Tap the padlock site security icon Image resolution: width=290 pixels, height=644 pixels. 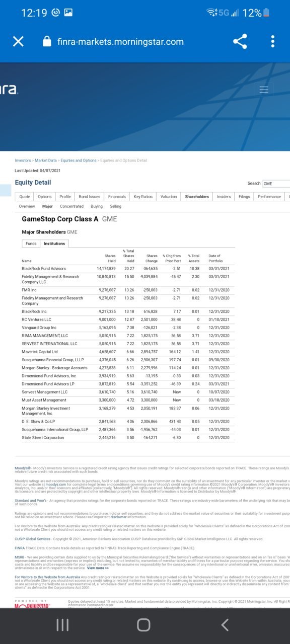47,41
